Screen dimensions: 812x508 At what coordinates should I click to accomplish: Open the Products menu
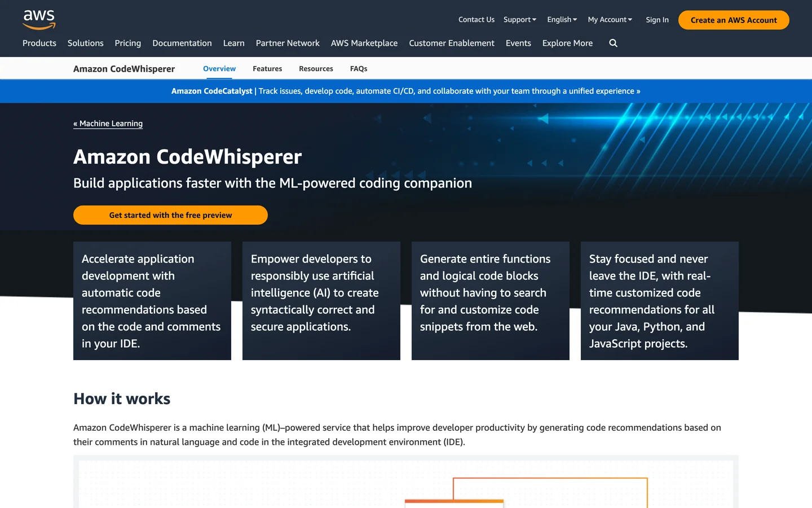pyautogui.click(x=39, y=43)
